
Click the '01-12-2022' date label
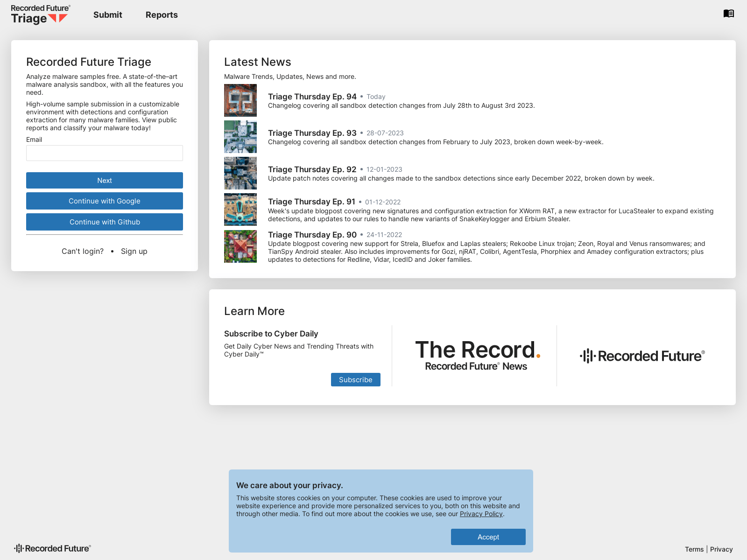(383, 202)
